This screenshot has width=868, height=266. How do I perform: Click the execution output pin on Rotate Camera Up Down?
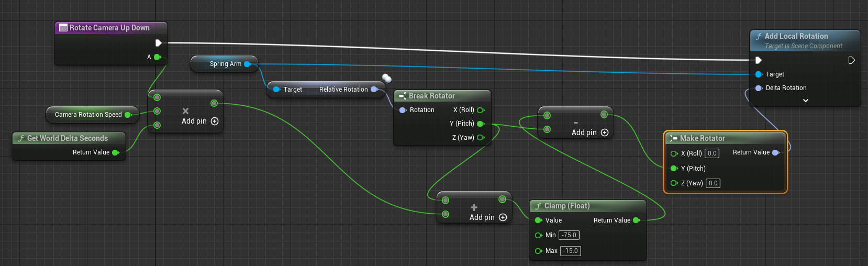click(158, 43)
